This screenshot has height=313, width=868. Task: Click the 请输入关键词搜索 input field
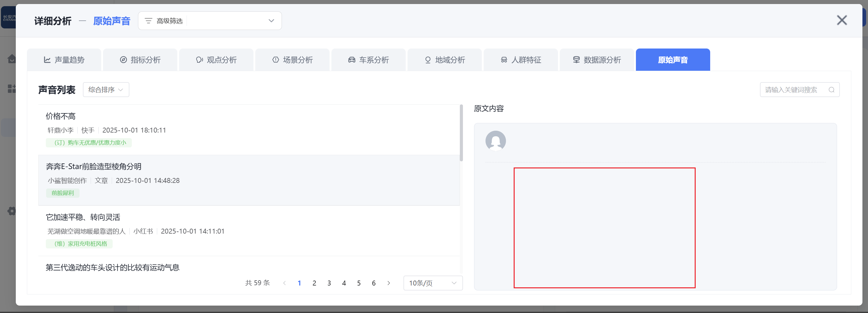click(x=792, y=90)
